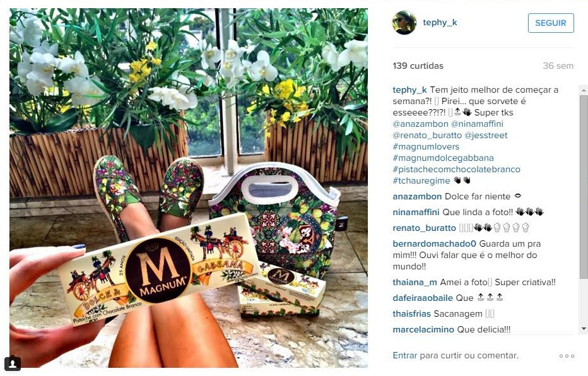This screenshot has width=588, height=376.
Task: Open commenter bernardomachado0 profile
Action: point(434,244)
